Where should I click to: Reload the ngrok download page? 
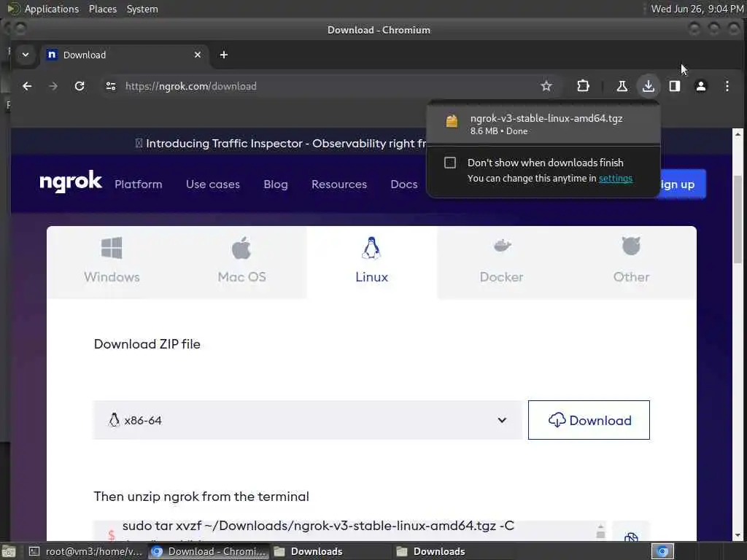(80, 86)
